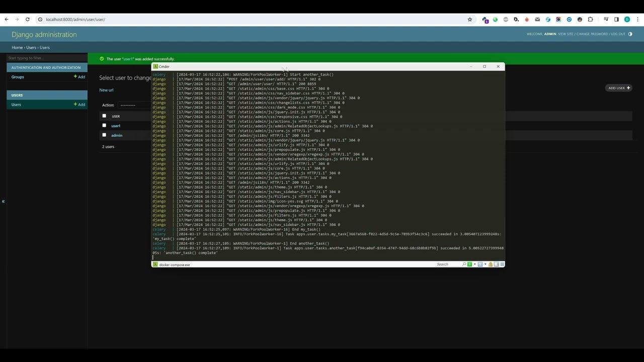Click LOG OUT in header
This screenshot has width=644, height=362.
tap(618, 34)
